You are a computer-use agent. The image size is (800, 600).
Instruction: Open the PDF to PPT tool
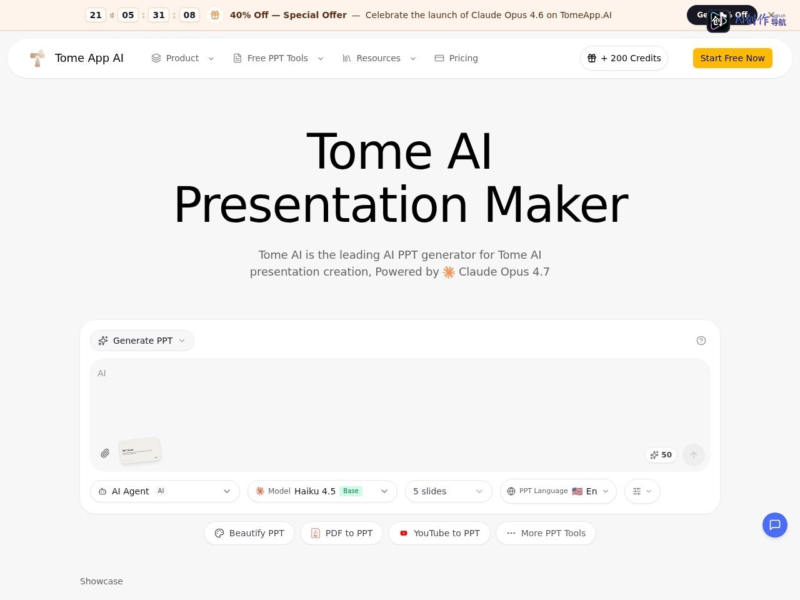[x=341, y=533]
